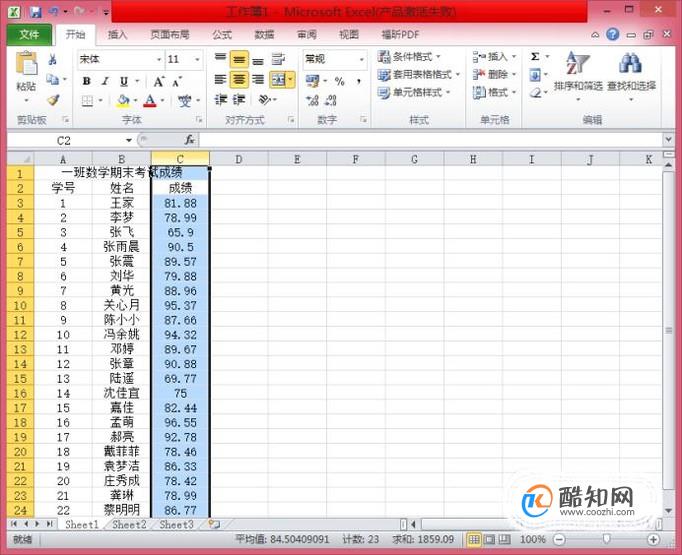682x555 pixels.
Task: Decrease font size with the small A icon
Action: pyautogui.click(x=177, y=82)
